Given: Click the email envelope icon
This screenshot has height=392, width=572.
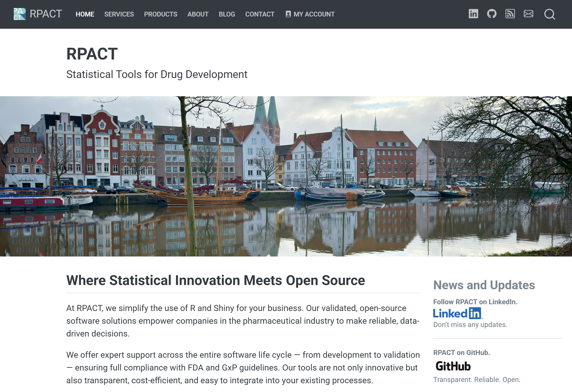Looking at the screenshot, I should point(528,14).
